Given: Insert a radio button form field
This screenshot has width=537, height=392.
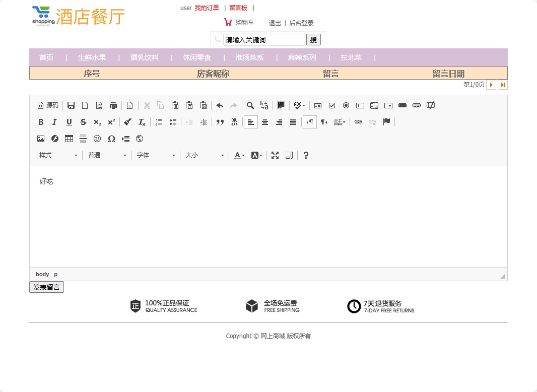Looking at the screenshot, I should point(346,105).
